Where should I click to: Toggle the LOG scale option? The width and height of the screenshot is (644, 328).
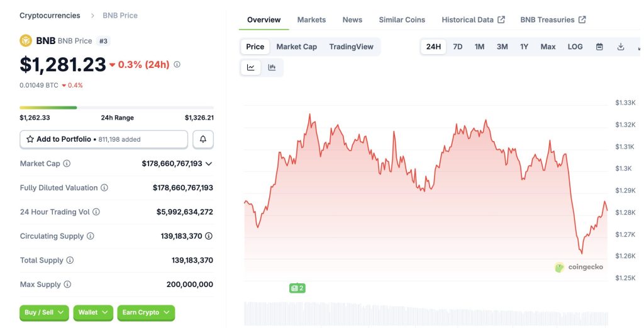575,47
